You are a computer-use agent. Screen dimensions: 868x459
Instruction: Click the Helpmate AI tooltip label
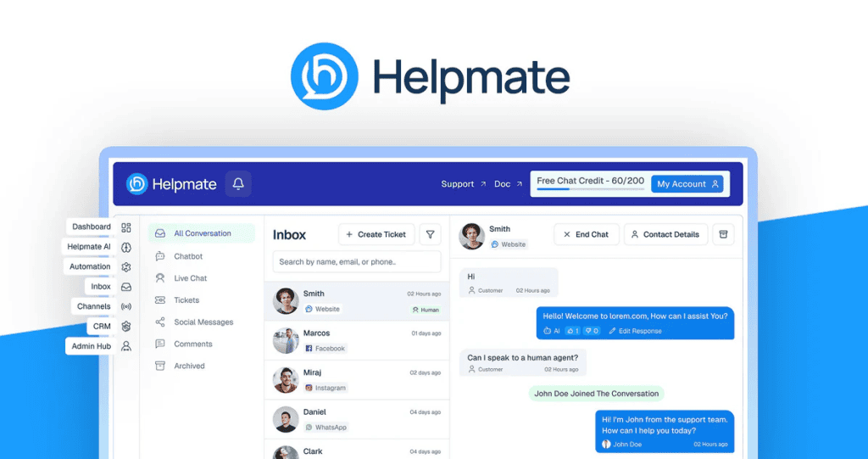[x=88, y=247]
